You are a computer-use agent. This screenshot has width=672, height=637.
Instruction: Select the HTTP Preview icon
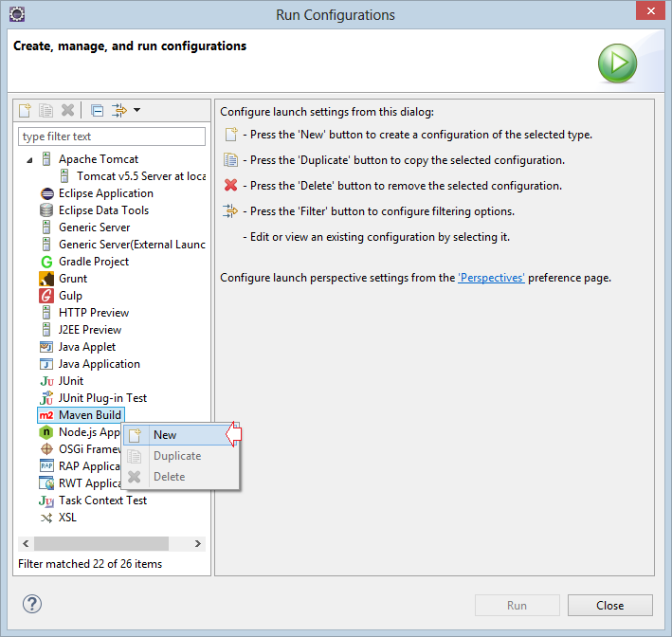pos(46,313)
